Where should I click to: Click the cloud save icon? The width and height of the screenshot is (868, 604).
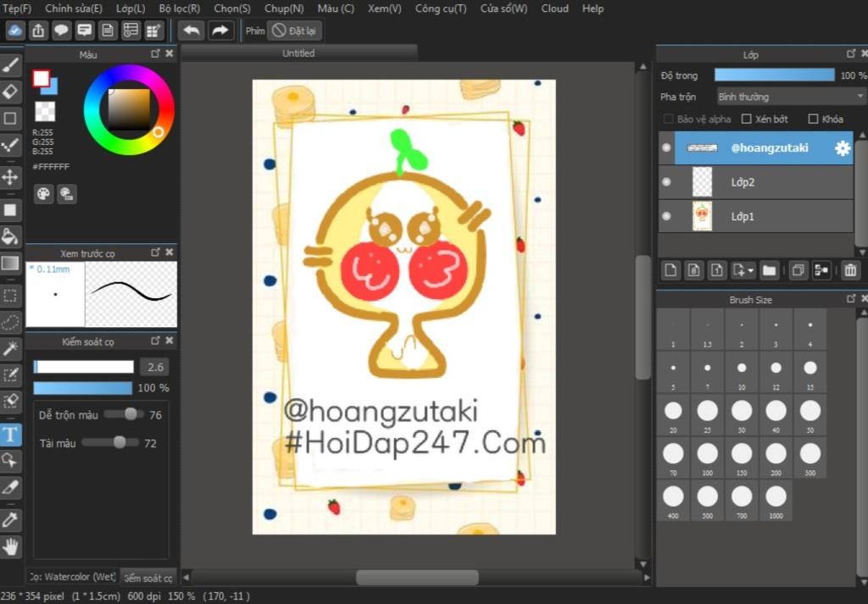tap(15, 30)
